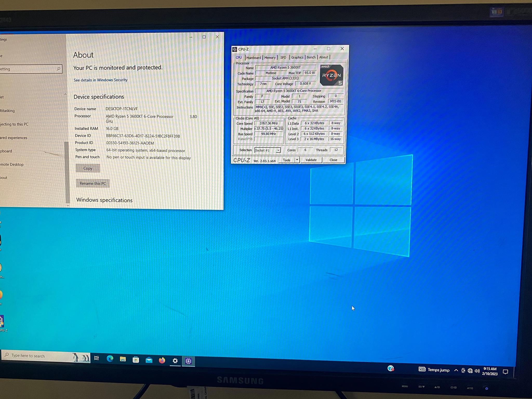
Task: Open the Action Center notifications icon
Action: (506, 372)
